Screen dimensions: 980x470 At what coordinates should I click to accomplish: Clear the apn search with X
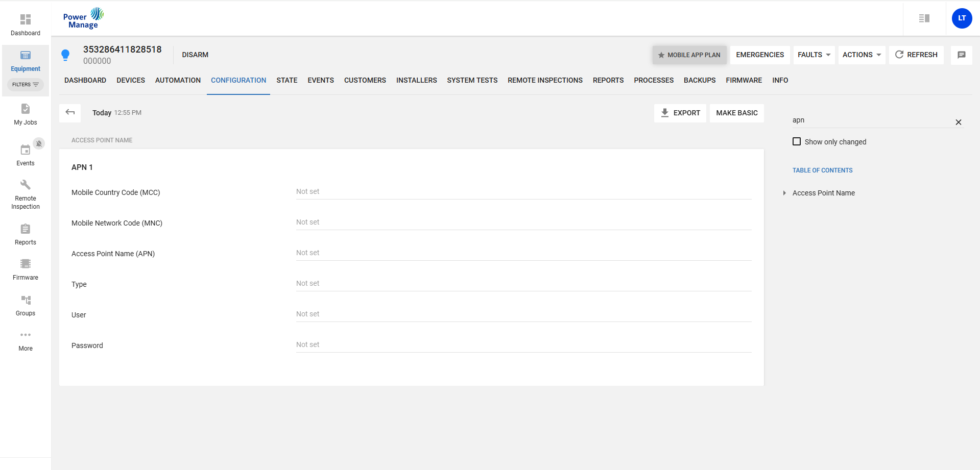click(x=958, y=122)
